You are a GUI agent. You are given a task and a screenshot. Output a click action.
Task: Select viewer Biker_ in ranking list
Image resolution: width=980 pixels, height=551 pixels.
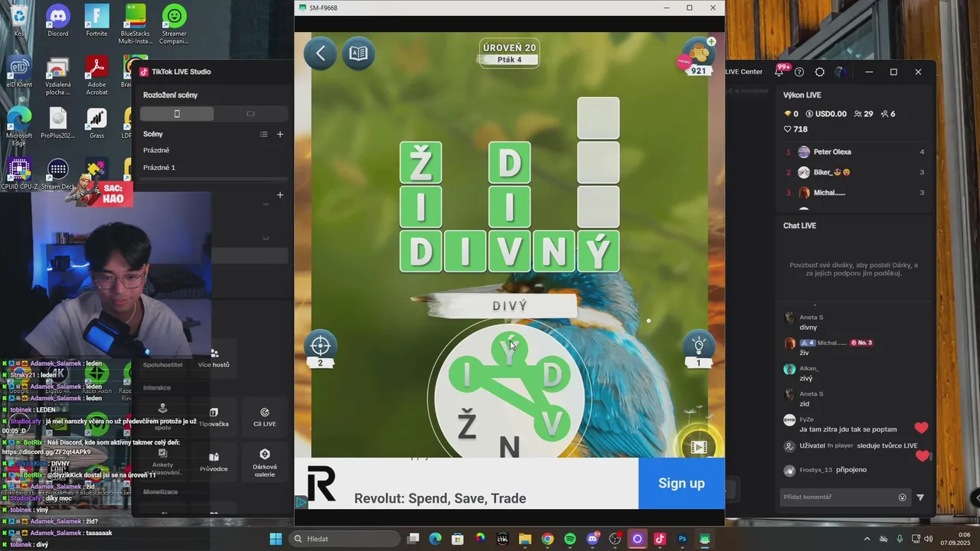click(x=855, y=172)
